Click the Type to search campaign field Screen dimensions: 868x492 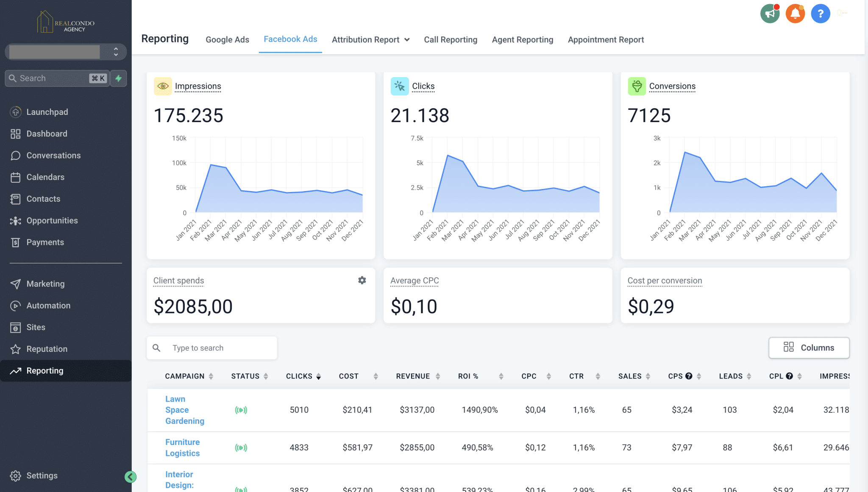(x=212, y=348)
